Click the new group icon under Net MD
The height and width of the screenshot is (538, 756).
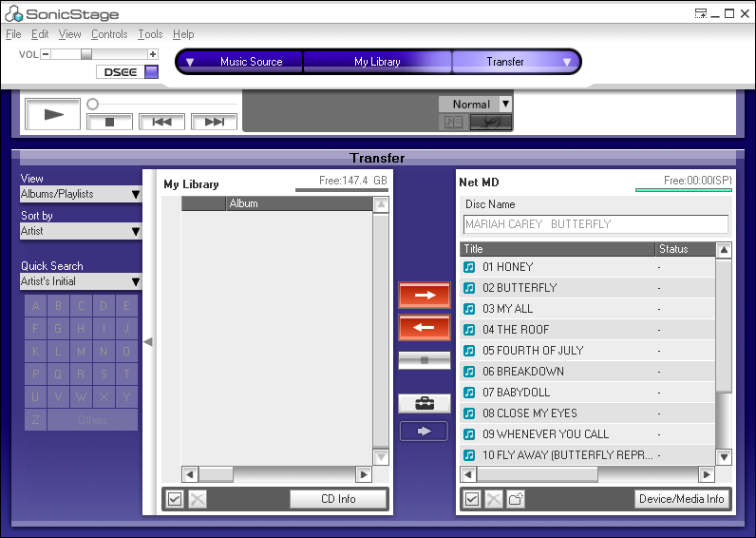coord(516,499)
